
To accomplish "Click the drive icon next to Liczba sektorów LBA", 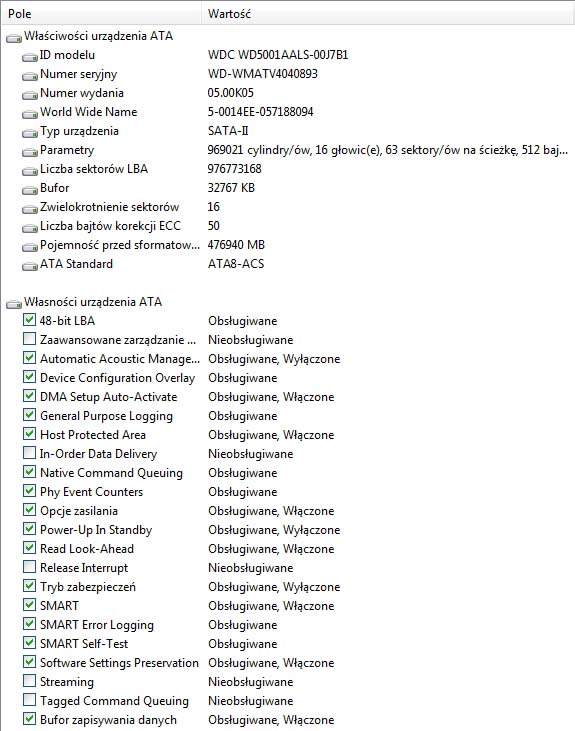I will (30, 171).
